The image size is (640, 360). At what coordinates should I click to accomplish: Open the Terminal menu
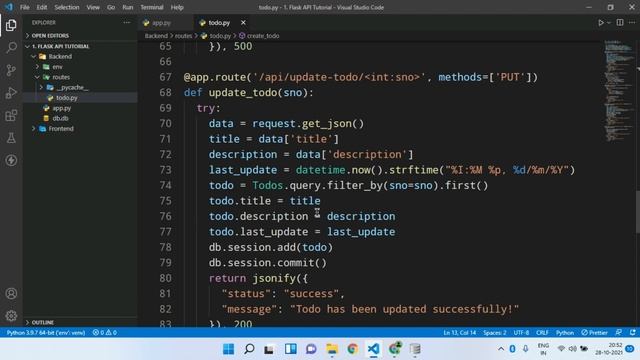tap(152, 7)
